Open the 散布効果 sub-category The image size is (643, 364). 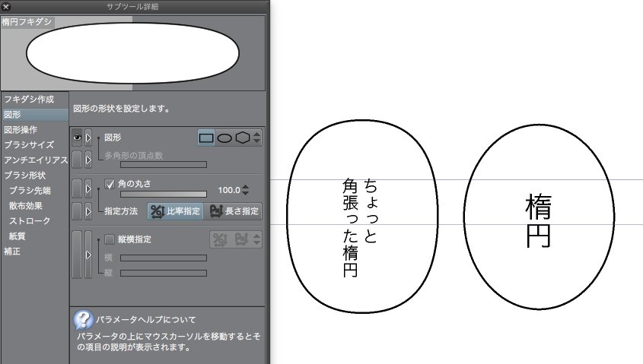click(x=26, y=205)
